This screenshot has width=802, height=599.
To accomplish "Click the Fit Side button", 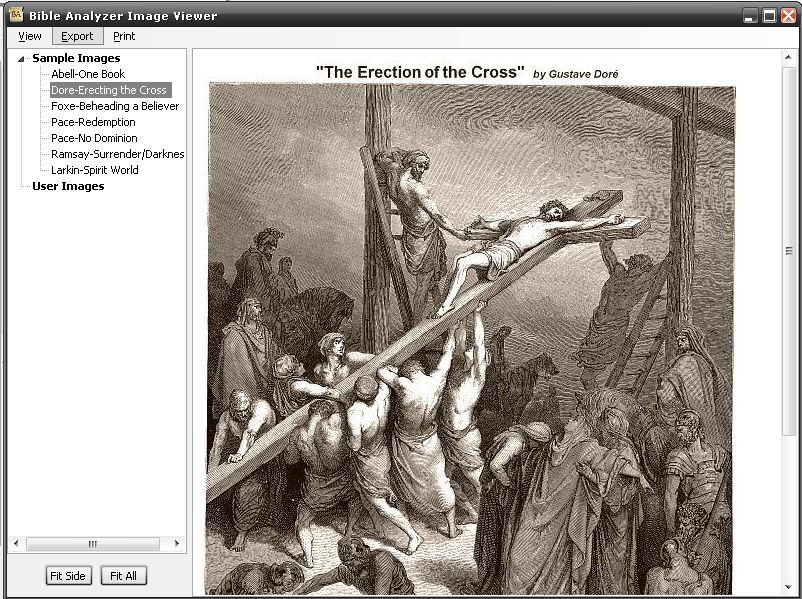I will point(69,575).
